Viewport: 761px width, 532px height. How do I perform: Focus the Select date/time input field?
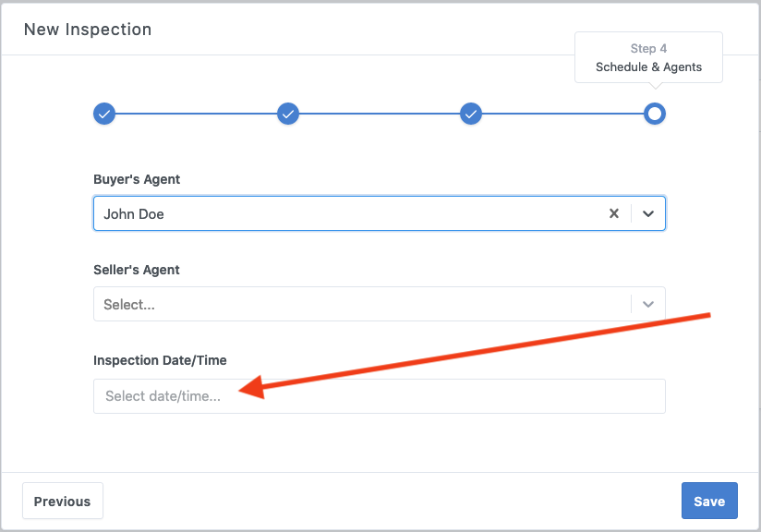(x=379, y=396)
